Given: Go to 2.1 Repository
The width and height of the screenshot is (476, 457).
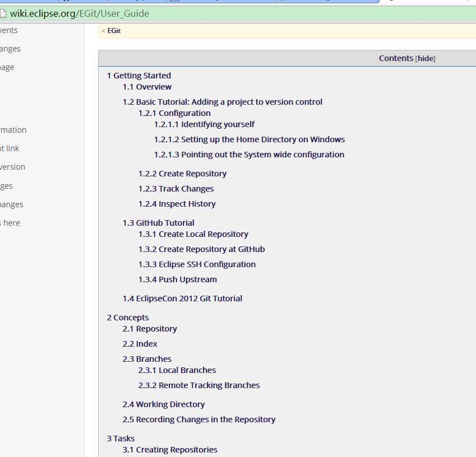Looking at the screenshot, I should click(x=149, y=329).
